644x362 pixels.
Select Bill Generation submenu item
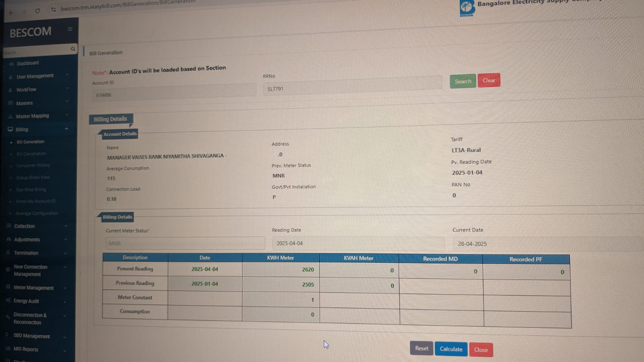coord(31,142)
